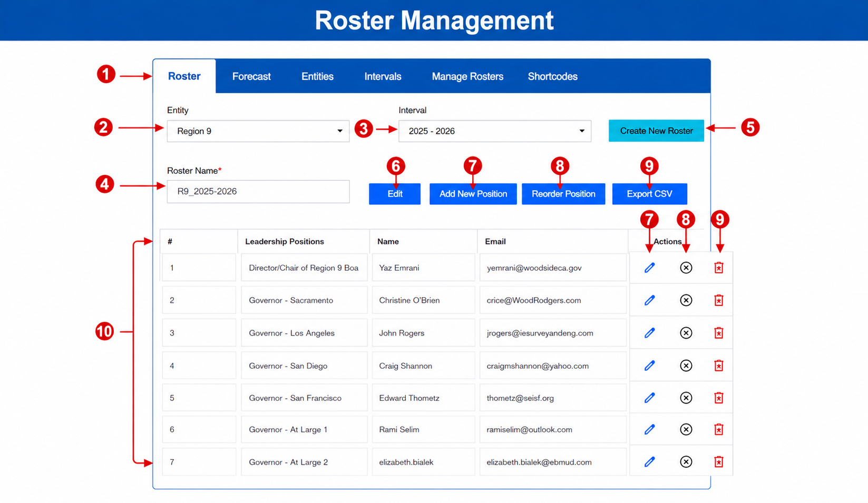The width and height of the screenshot is (868, 503).
Task: Select the name Edward Thometz
Action: tap(409, 398)
